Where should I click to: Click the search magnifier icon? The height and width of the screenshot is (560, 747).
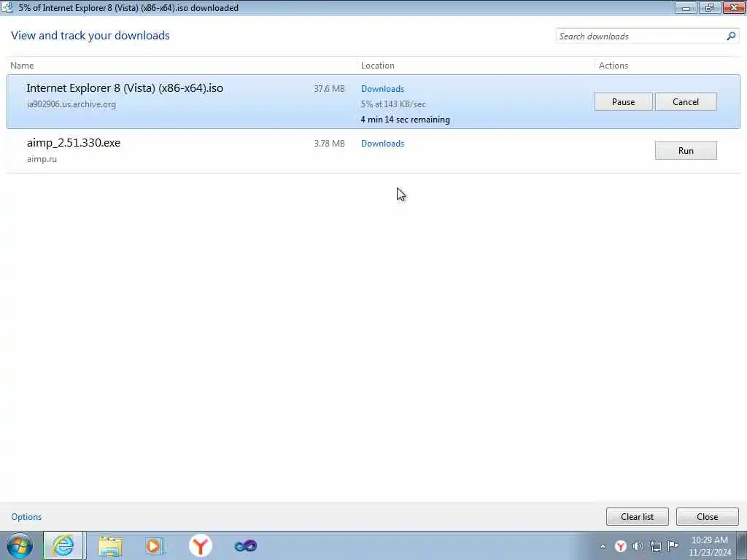[731, 36]
